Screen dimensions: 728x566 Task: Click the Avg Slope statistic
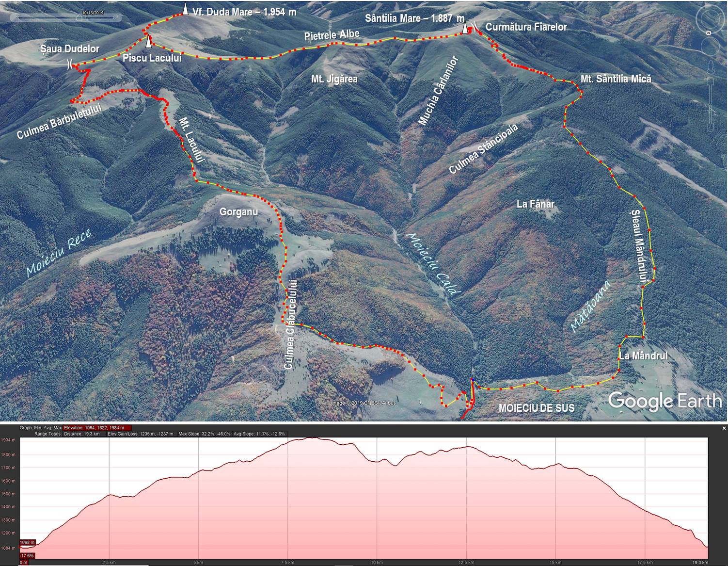259,434
